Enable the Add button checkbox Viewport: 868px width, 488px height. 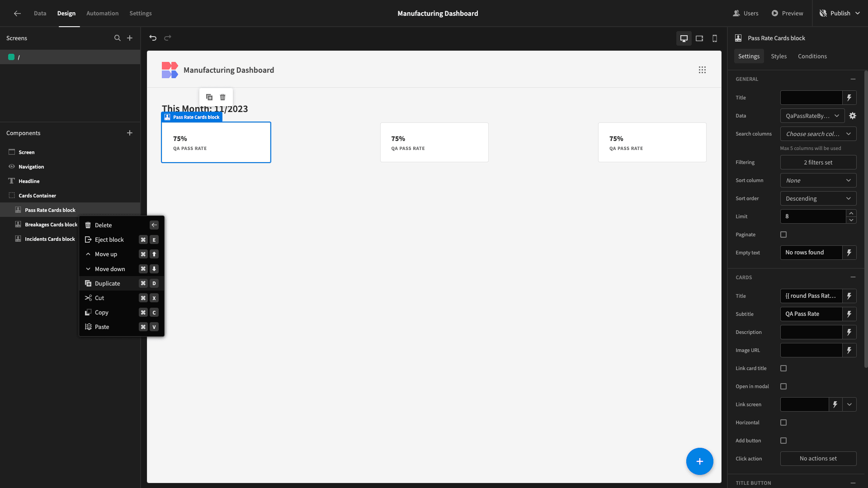783,441
